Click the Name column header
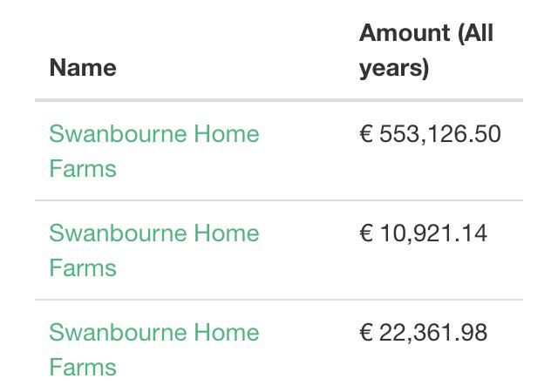Viewport: 558px width, 392px height. [83, 68]
